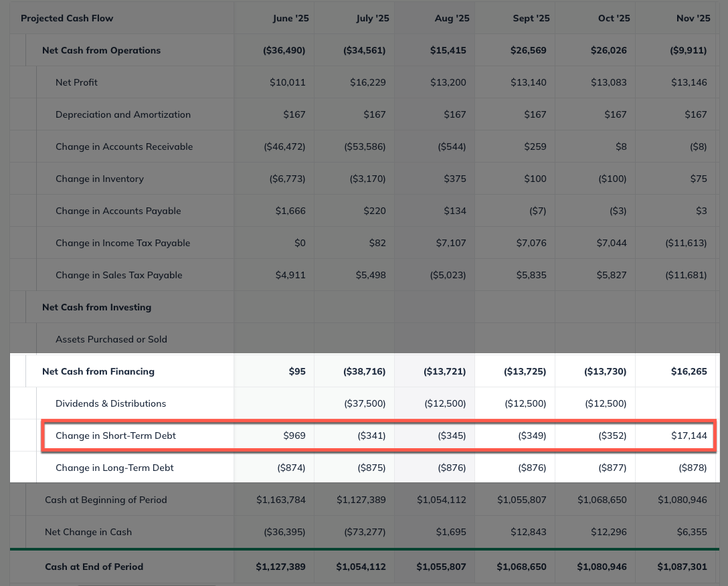Click Oct inventory change value ($100)
The image size is (728, 586).
[612, 179]
